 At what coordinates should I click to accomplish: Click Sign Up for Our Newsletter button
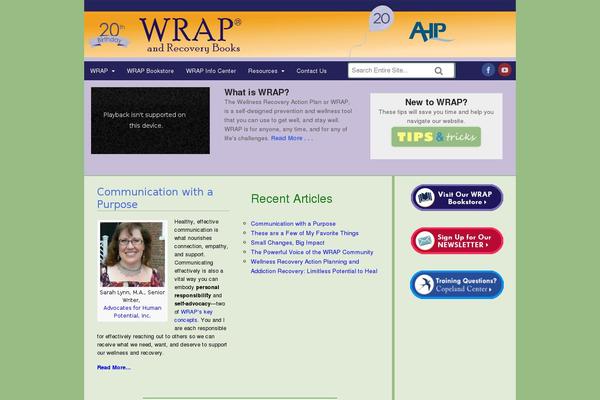pyautogui.click(x=457, y=241)
